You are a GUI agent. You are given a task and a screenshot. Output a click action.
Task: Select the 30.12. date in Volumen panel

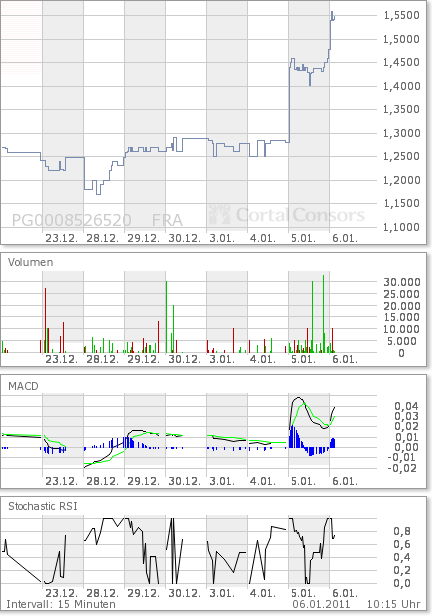pos(184,359)
